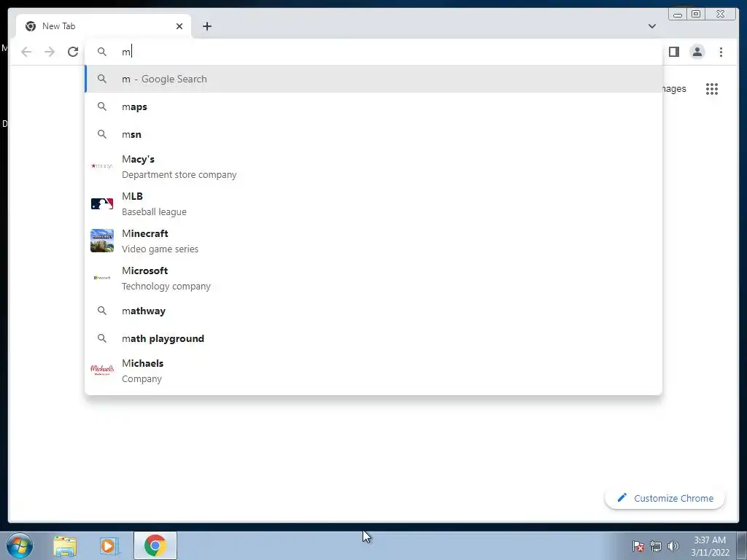
Task: Select the MLB Baseball league suggestion
Action: 373,204
